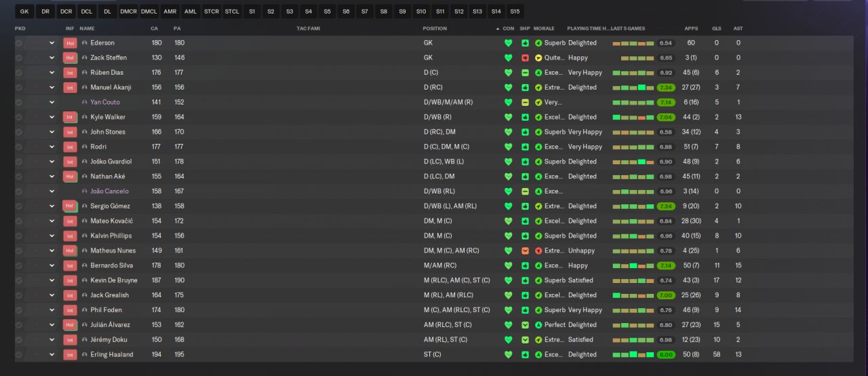Image resolution: width=868 pixels, height=376 pixels.
Task: Open the selection dropdown for Joško Gvardiol
Action: click(x=52, y=162)
